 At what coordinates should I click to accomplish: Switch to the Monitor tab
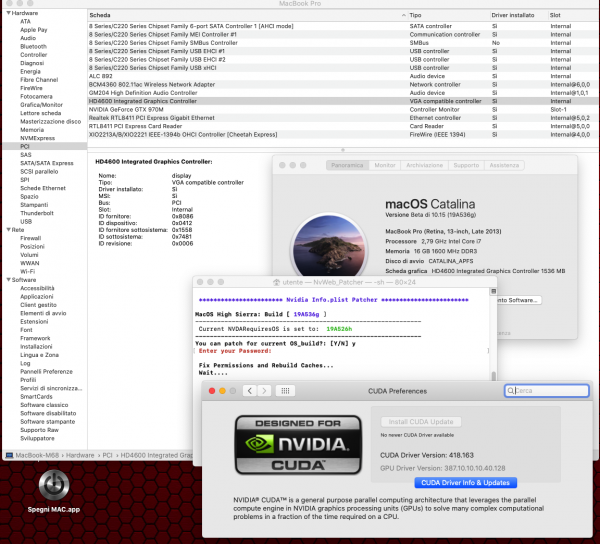coord(385,165)
